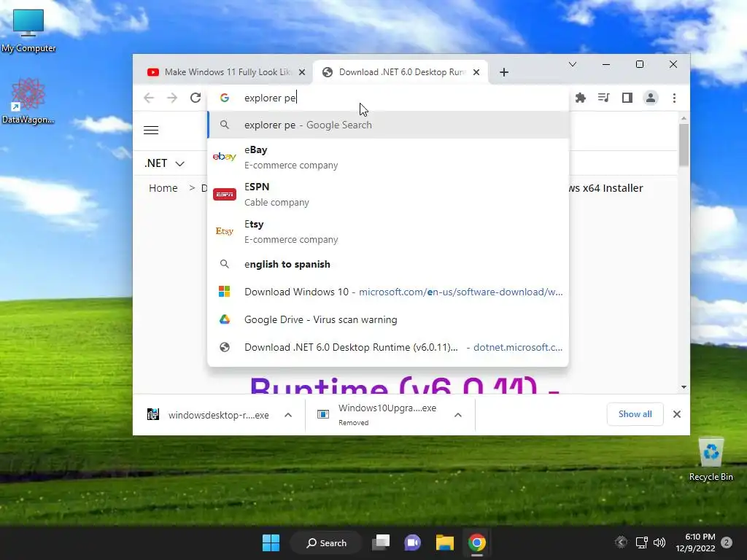Open the Download Windows 10 suggestion

coord(388,292)
